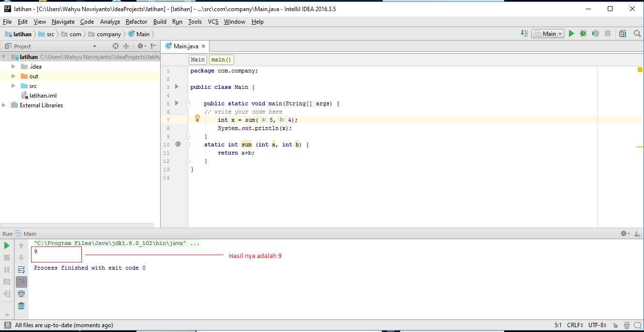Viewport: 644px width, 332px height.
Task: Expand the src folder in Project tree
Action: pyautogui.click(x=14, y=86)
